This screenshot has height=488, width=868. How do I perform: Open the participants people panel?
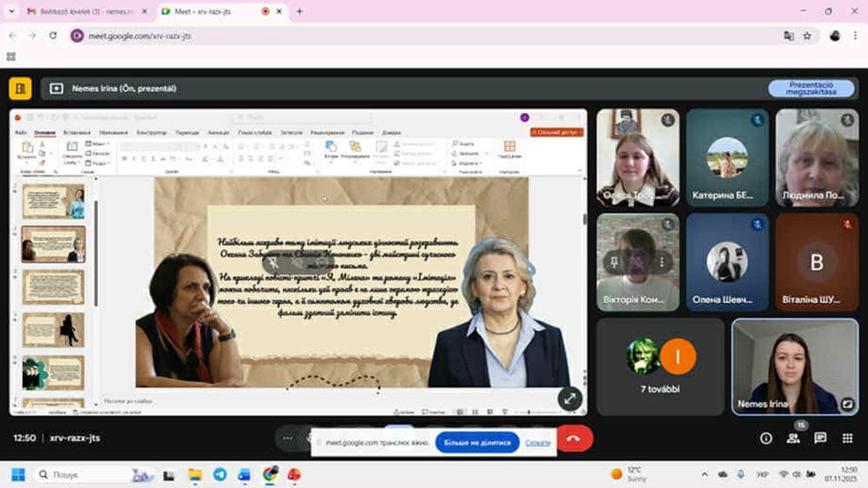point(792,439)
